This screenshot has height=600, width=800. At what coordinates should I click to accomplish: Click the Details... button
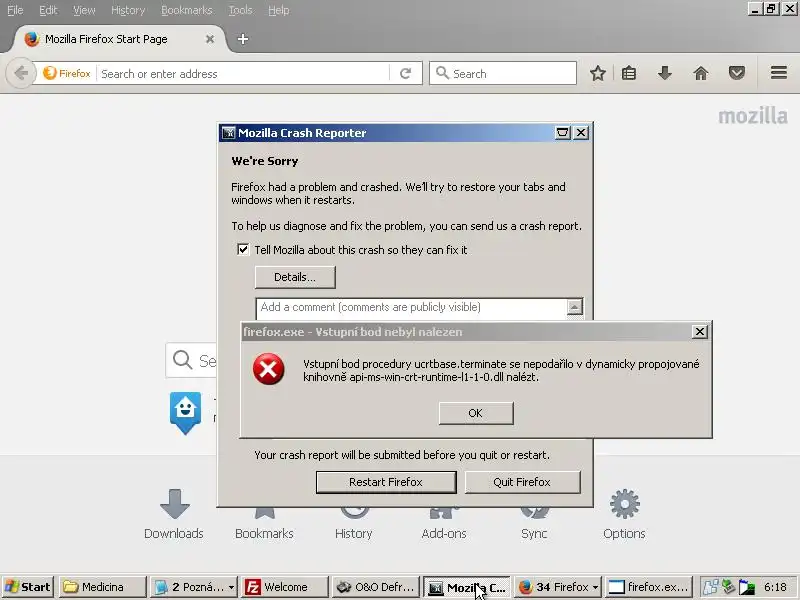(295, 277)
